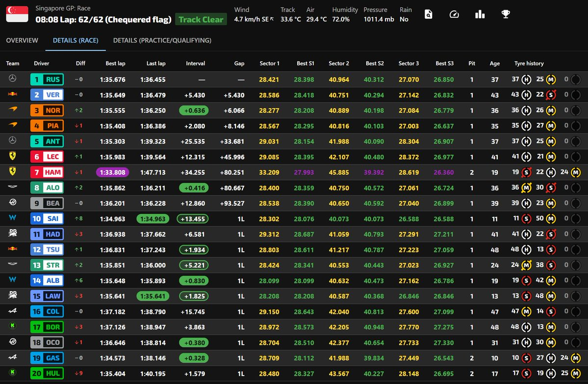The image size is (588, 384).
Task: Click the Track Clear status badge
Action: point(201,20)
